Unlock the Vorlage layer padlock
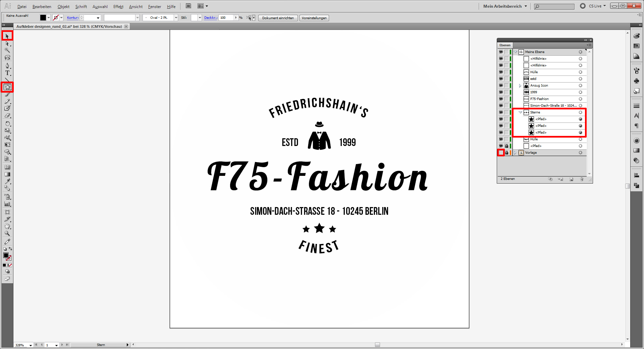Viewport: 644px width, 349px height. [506, 153]
